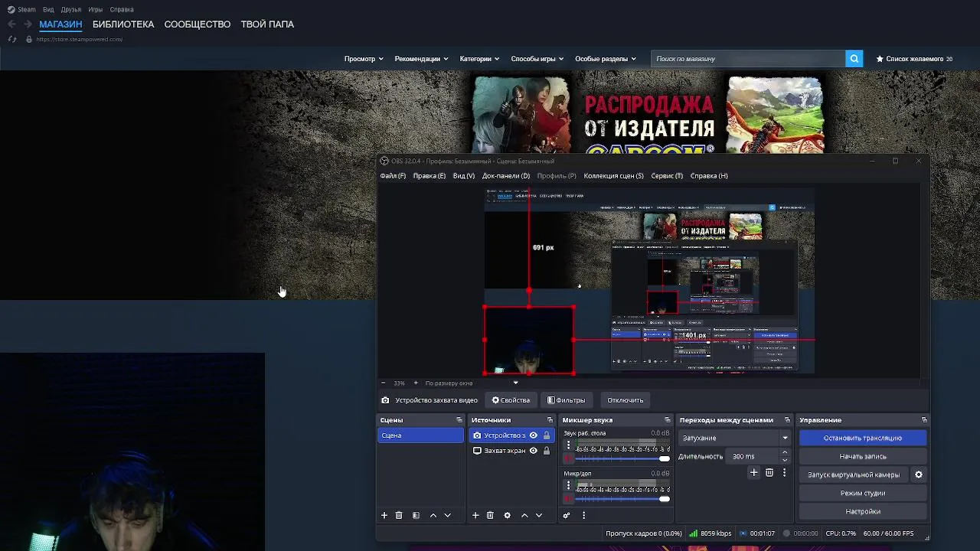Delete the selected scene in Сцены panel
The height and width of the screenshot is (551, 980).
click(x=399, y=515)
